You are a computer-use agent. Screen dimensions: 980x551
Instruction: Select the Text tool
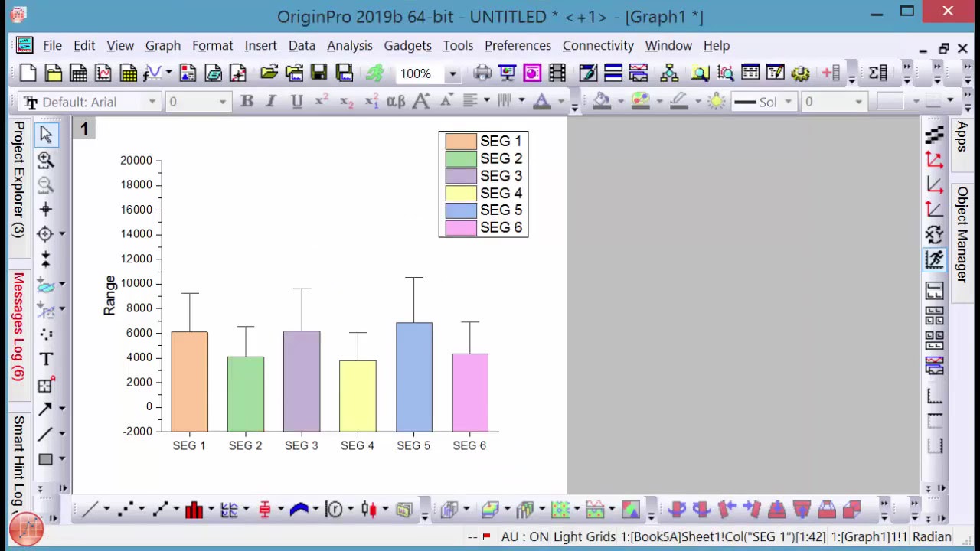click(46, 359)
